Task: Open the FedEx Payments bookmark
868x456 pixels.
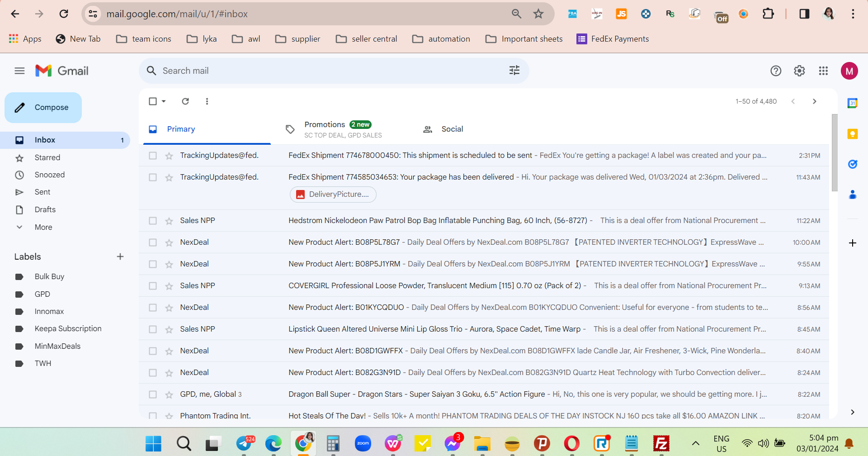Action: [x=613, y=39]
